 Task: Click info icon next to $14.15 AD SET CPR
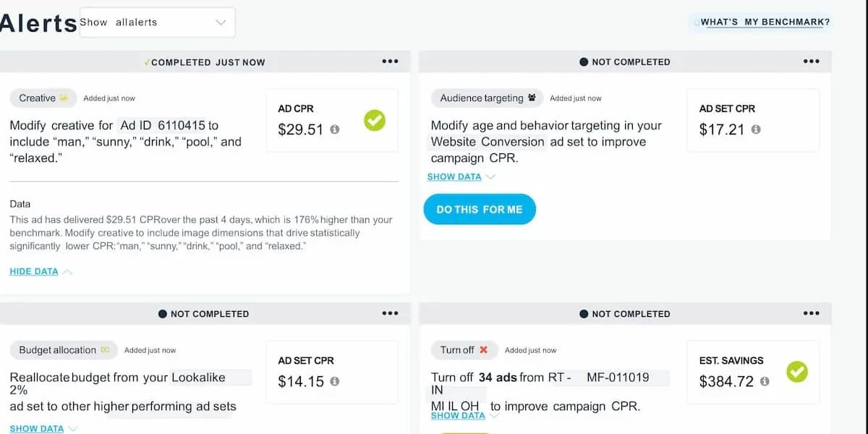click(x=334, y=381)
